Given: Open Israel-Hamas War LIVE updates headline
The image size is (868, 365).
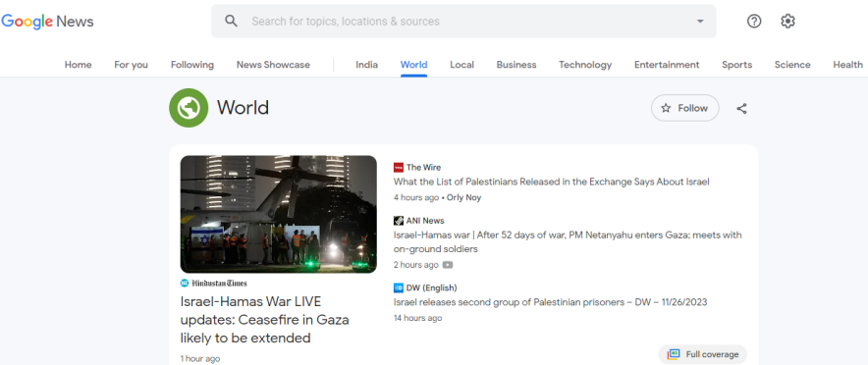Looking at the screenshot, I should click(x=264, y=320).
